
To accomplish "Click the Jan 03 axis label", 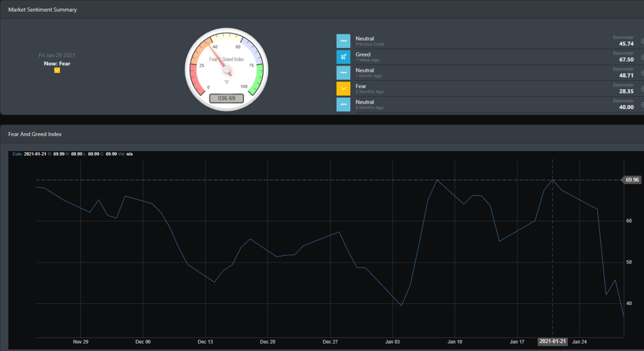I will click(393, 341).
